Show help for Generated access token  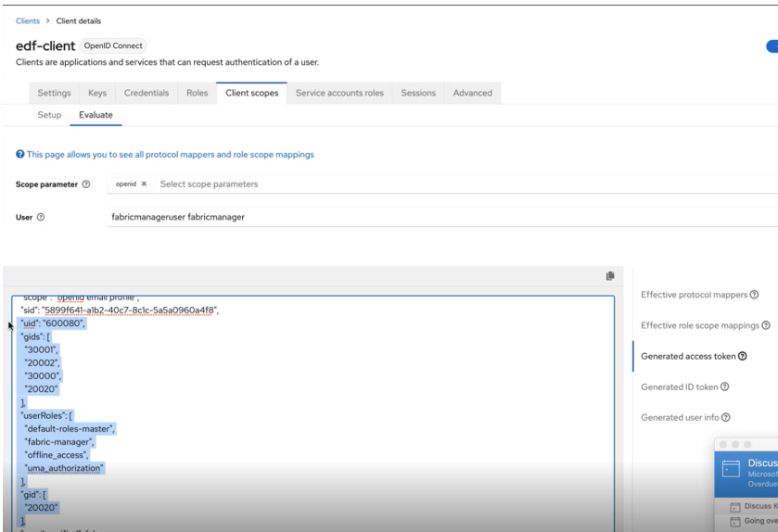click(742, 356)
